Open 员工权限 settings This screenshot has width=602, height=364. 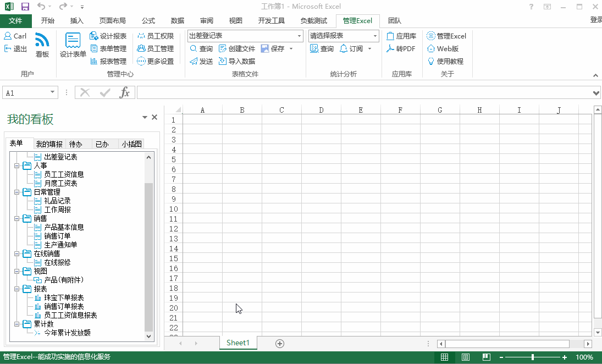tap(156, 36)
